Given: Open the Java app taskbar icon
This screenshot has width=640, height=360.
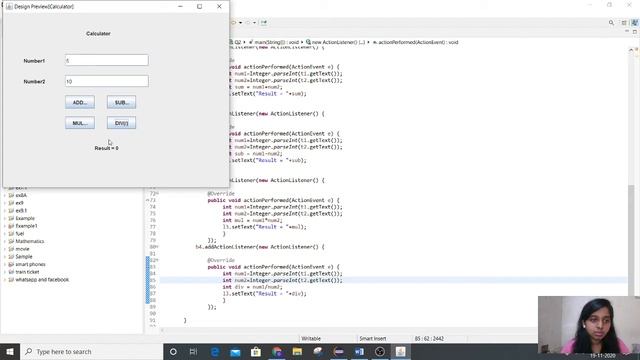Looking at the screenshot, I should (x=400, y=351).
